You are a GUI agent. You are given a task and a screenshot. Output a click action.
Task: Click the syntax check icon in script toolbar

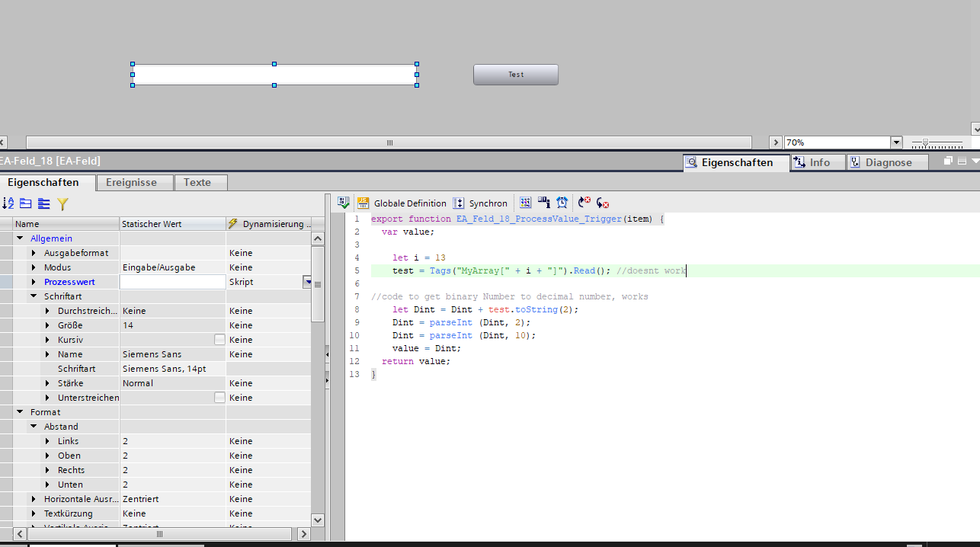coord(344,203)
